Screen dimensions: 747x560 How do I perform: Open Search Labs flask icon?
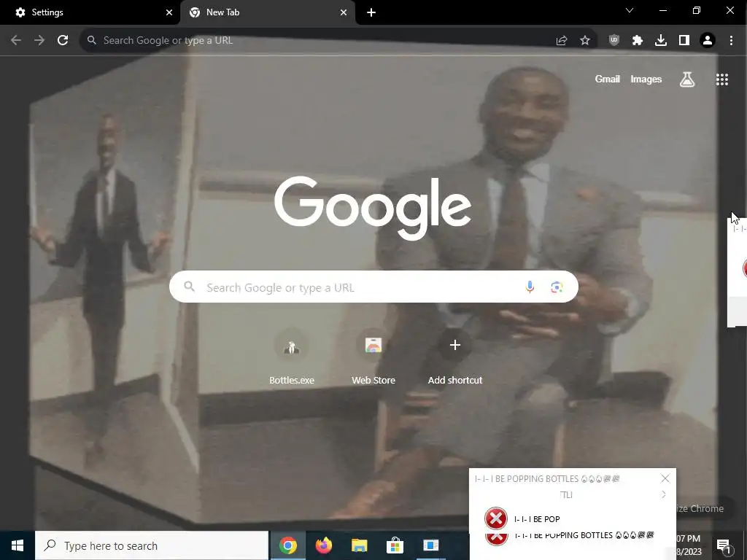(687, 79)
